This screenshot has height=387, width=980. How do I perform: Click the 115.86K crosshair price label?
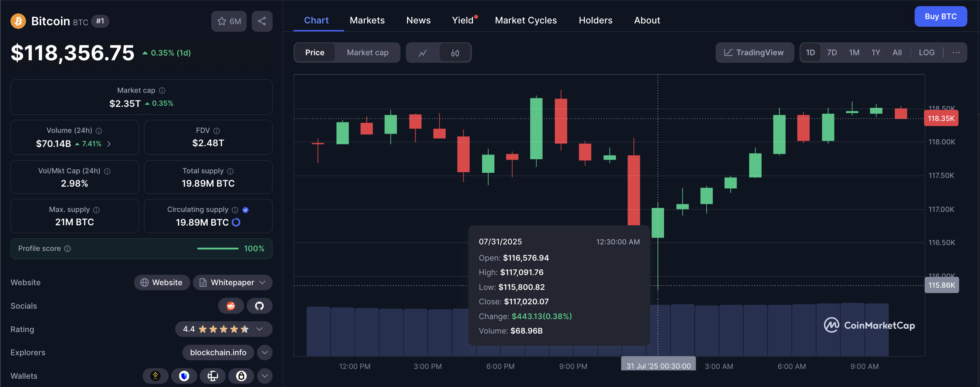point(942,285)
